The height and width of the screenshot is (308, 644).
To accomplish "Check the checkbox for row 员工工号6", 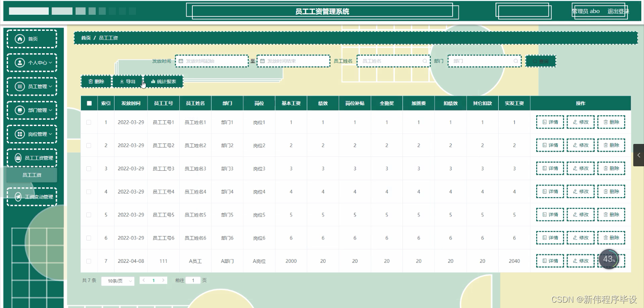I will point(89,238).
